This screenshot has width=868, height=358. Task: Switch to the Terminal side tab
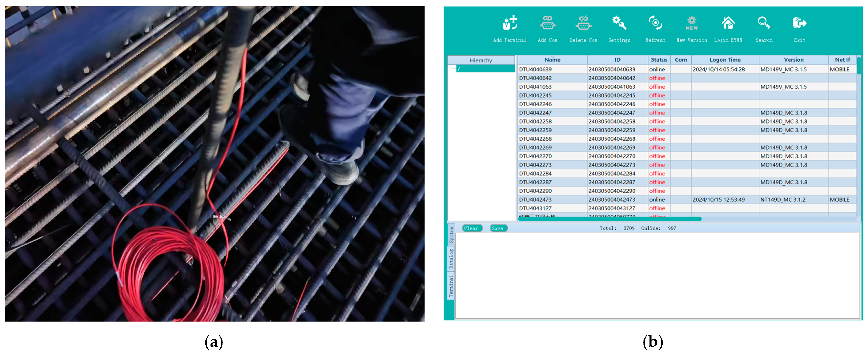coord(451,286)
